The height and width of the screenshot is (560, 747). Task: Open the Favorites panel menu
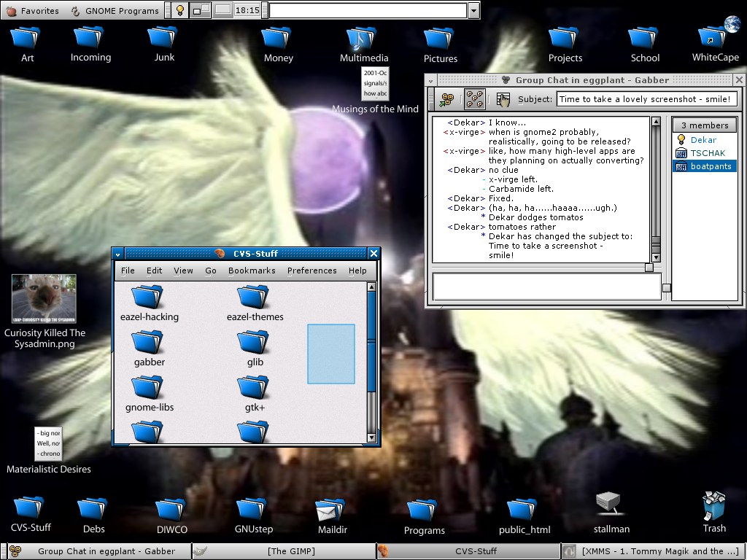31,10
